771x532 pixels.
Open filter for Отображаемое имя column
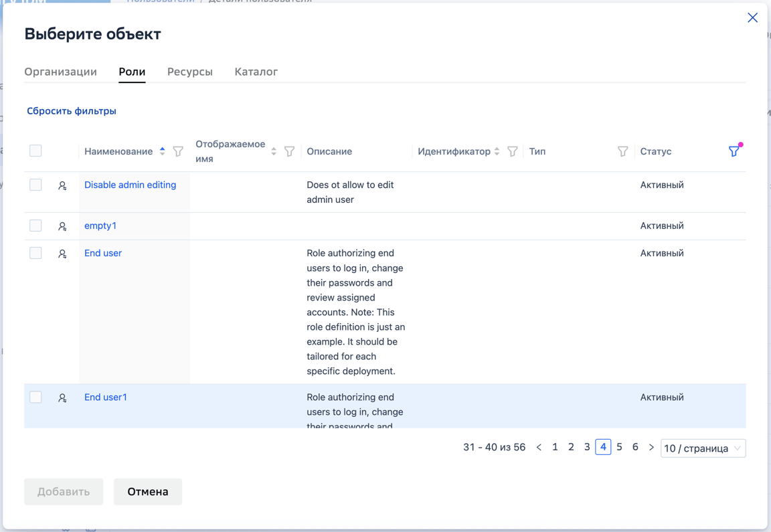289,151
